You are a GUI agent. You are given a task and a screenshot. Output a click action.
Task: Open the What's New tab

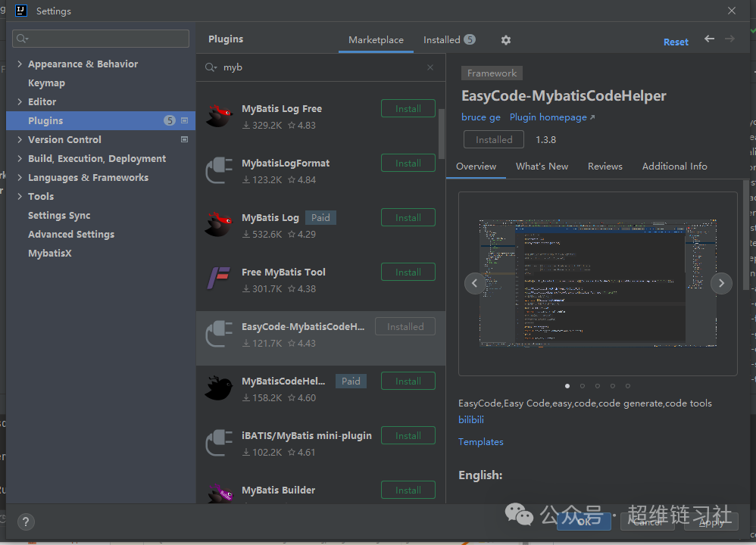tap(542, 167)
